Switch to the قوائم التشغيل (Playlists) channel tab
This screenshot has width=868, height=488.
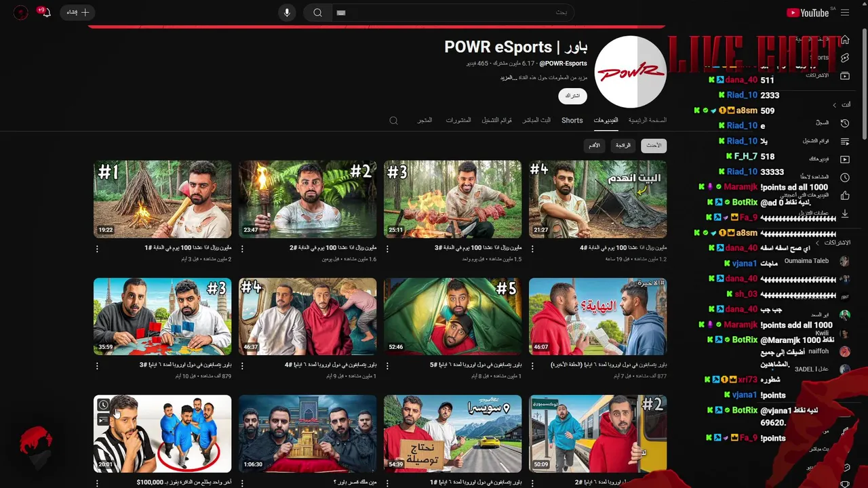click(x=496, y=120)
